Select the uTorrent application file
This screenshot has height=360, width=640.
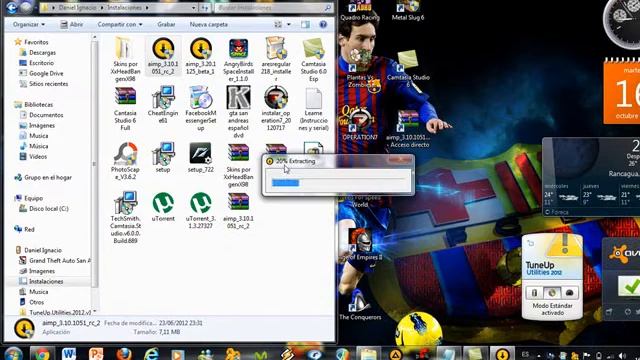pyautogui.click(x=163, y=207)
